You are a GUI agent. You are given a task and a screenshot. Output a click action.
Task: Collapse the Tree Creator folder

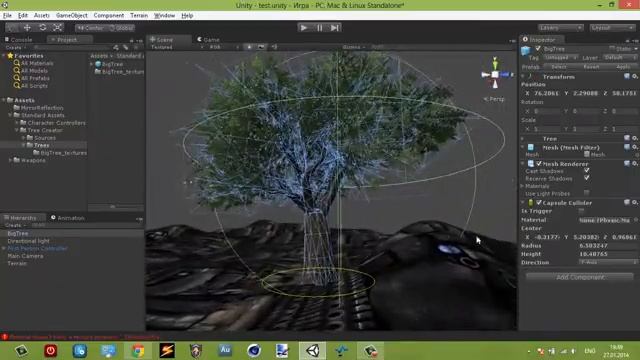point(17,130)
